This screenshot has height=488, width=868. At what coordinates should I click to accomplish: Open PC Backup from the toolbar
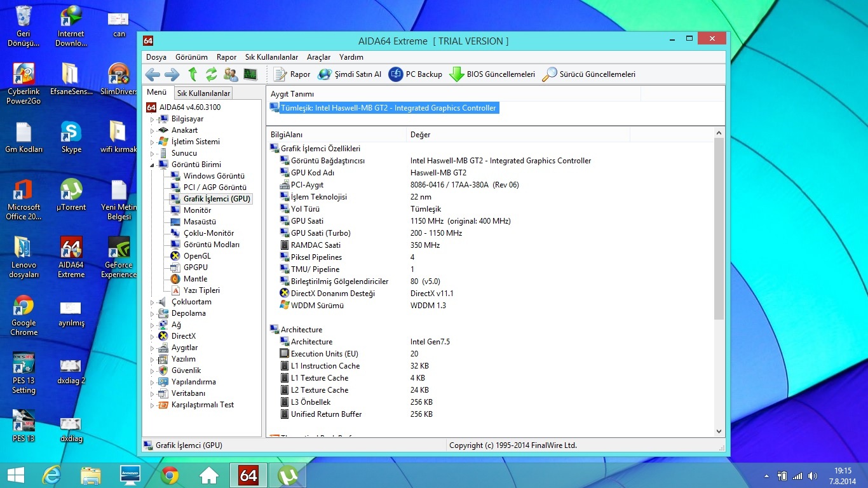[415, 74]
